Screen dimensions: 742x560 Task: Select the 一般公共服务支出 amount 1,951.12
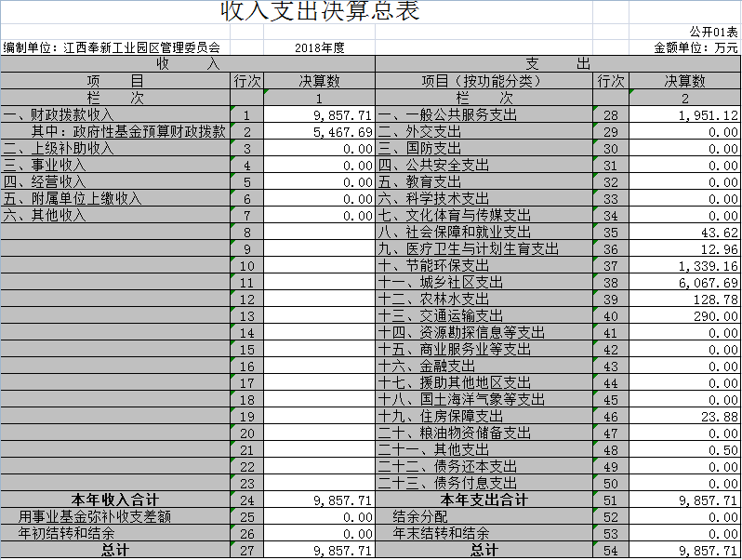685,115
